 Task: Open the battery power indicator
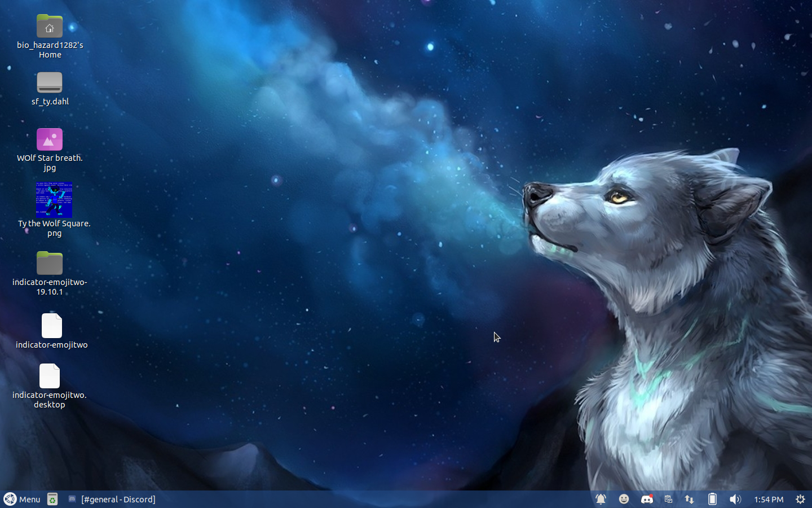point(712,499)
